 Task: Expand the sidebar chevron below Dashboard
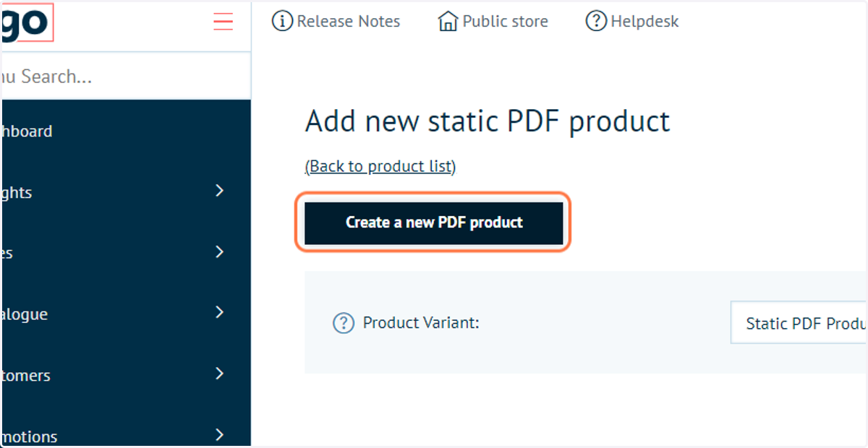coord(220,191)
